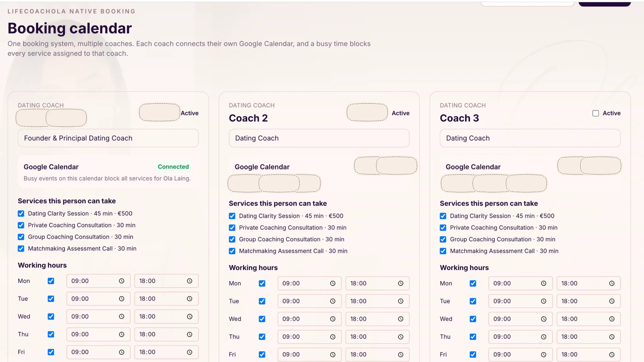Viewport: 644px width, 362px height.
Task: Click clock icon on Coach 1 Wednesday start time
Action: point(122,316)
